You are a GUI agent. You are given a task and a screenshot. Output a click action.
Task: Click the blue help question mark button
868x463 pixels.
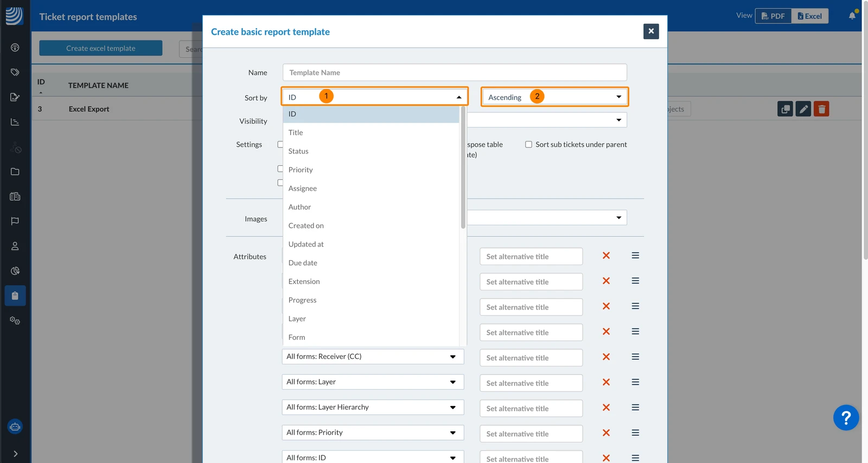click(x=846, y=417)
